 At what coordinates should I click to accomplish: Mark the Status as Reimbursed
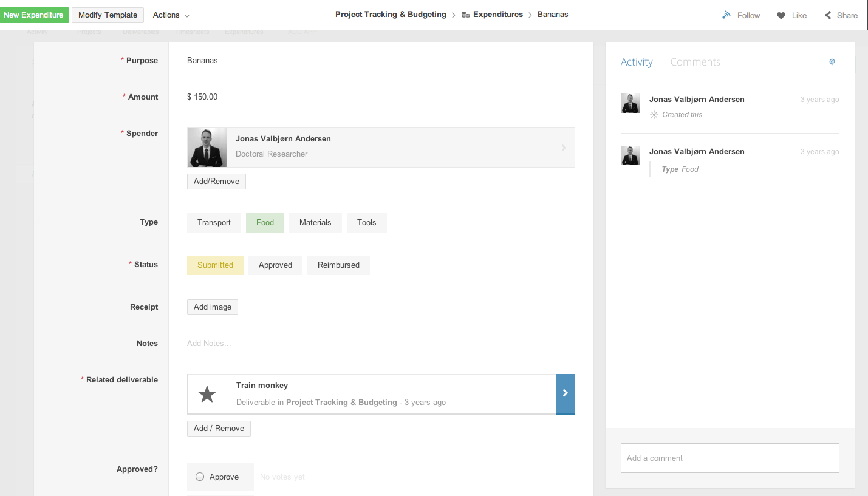click(338, 265)
